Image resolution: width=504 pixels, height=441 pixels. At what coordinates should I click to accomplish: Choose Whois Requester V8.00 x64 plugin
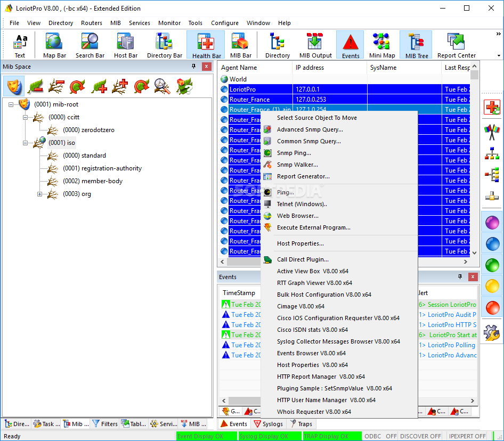tap(339, 412)
